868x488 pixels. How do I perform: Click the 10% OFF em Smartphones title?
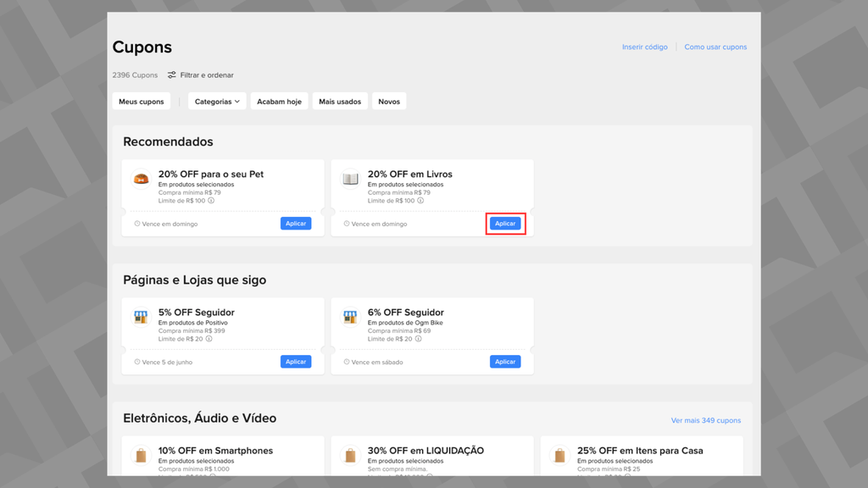point(215,451)
